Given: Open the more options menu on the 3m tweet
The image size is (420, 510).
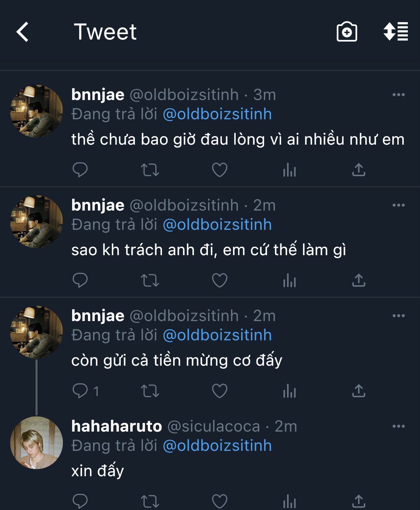Looking at the screenshot, I should [x=398, y=95].
